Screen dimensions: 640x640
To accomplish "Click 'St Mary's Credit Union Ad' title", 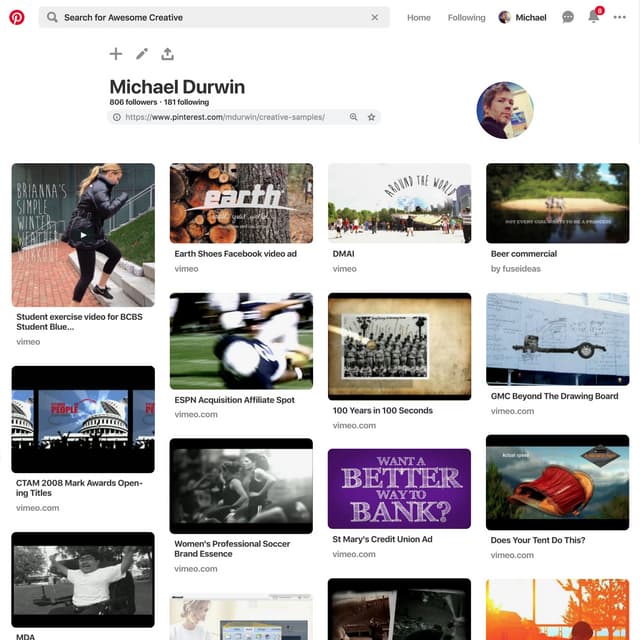I will (x=382, y=539).
